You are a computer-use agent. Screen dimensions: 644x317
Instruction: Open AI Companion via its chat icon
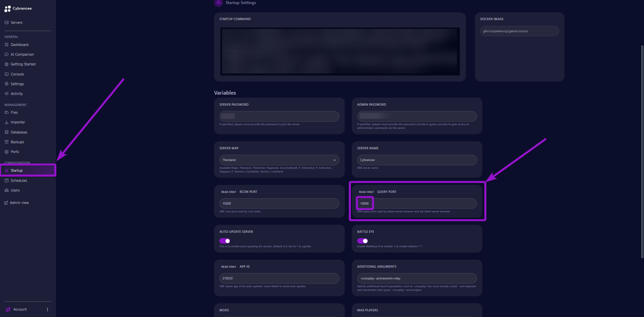[6, 54]
